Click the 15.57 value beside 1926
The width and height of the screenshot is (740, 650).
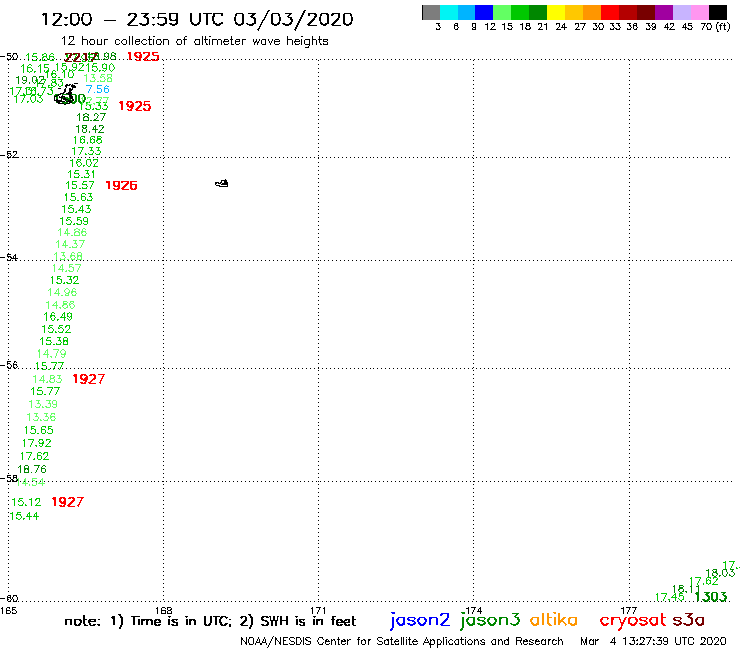[80, 186]
